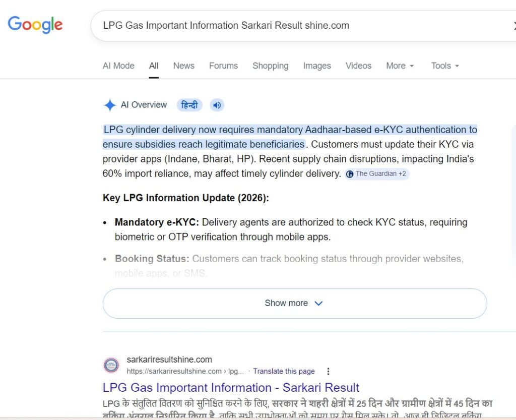Expand the AI Overview with Show more
516x420 pixels.
(294, 303)
